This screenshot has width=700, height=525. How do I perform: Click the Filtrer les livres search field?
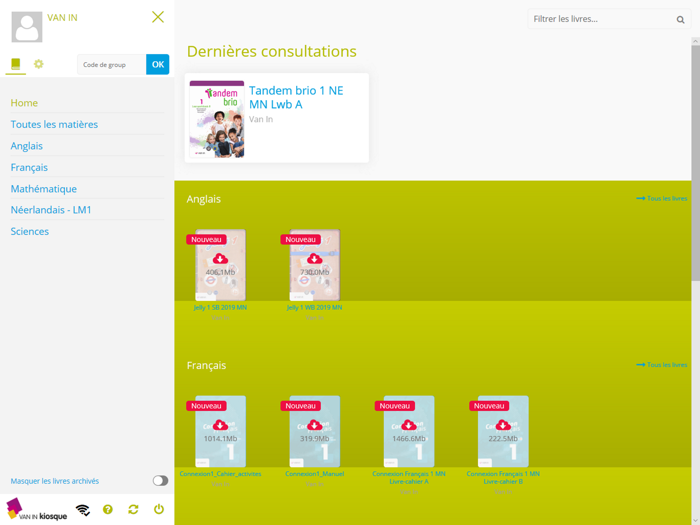(609, 19)
